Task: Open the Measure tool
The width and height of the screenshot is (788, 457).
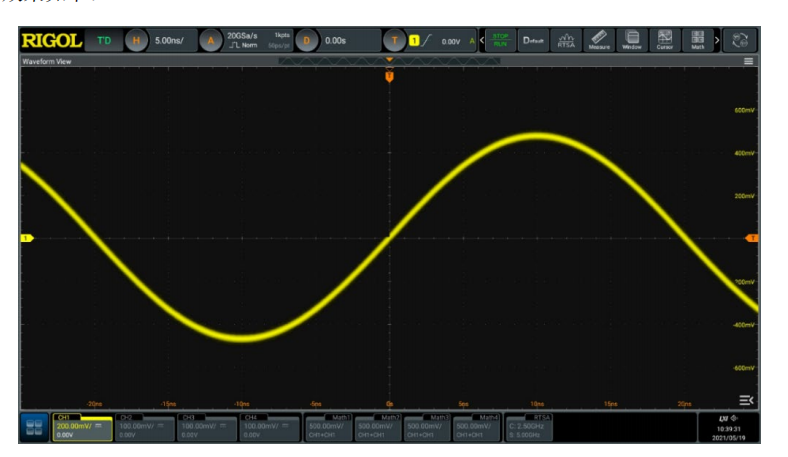Action: click(599, 41)
